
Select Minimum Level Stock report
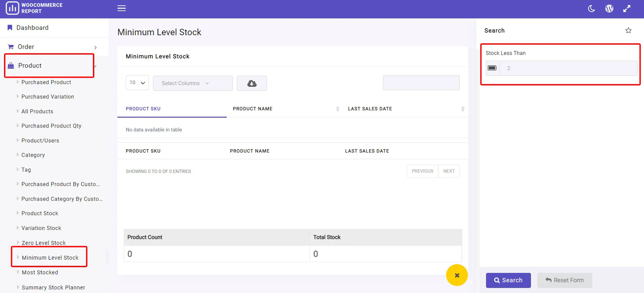pyautogui.click(x=50, y=257)
